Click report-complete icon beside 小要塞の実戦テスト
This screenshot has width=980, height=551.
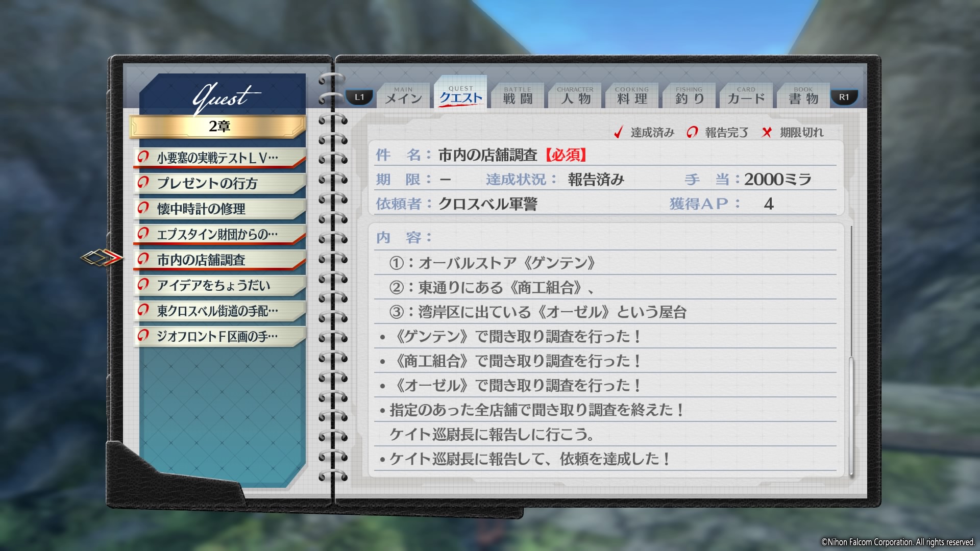(143, 157)
